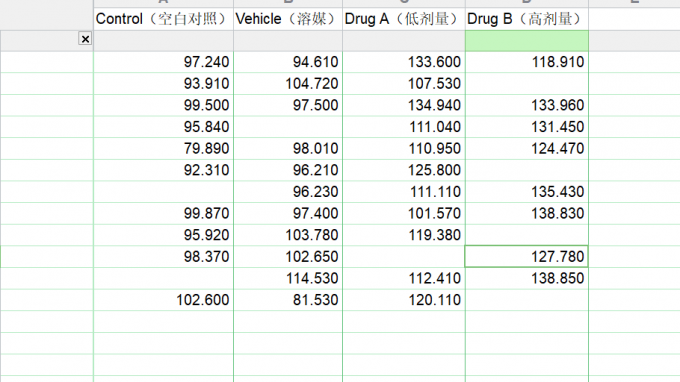Select cell with value 94.610
Screen dimensions: 680x382
(288, 62)
